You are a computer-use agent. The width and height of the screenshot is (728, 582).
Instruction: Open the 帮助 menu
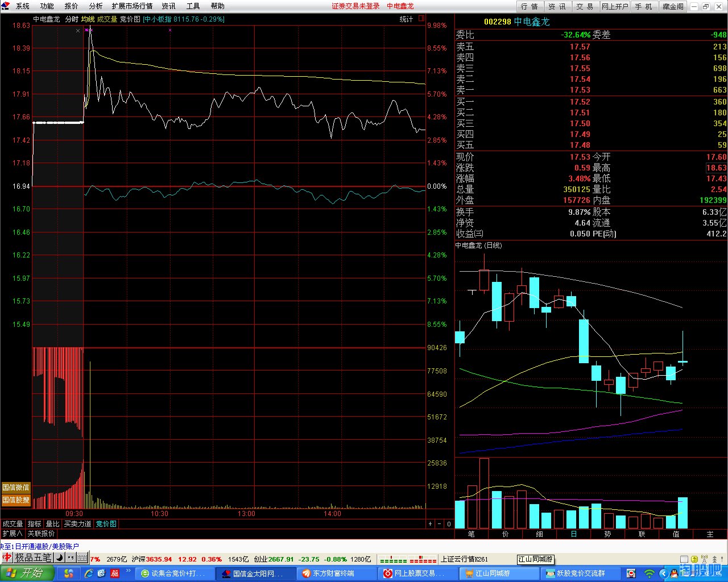[x=218, y=6]
